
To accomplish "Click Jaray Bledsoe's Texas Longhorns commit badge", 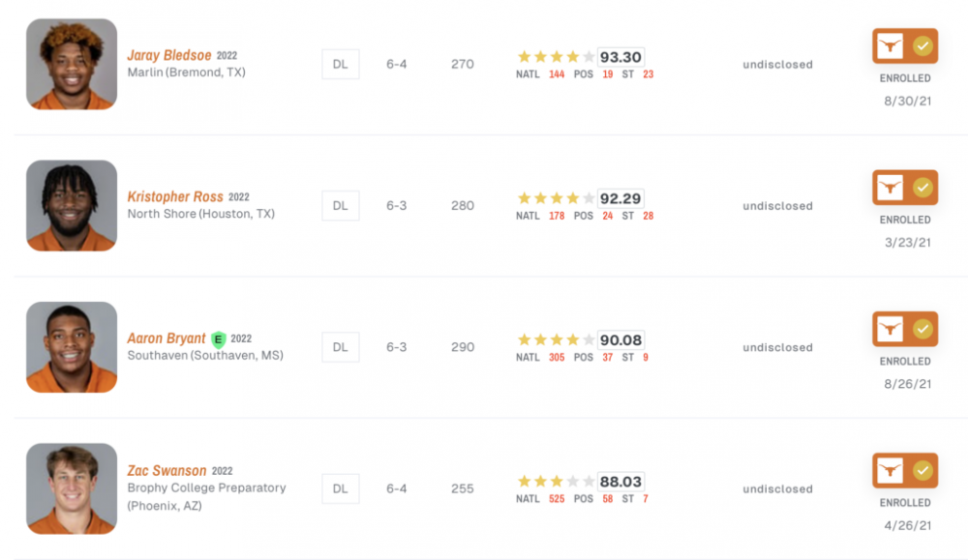I will 905,46.
